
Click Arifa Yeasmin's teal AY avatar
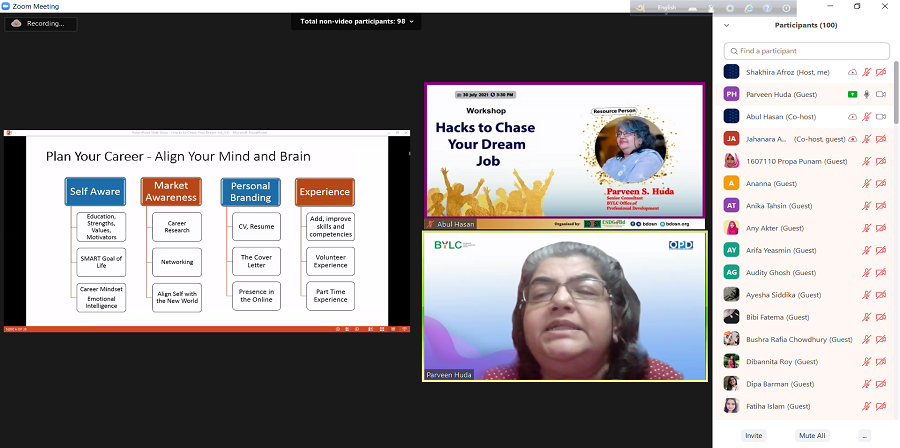point(731,250)
